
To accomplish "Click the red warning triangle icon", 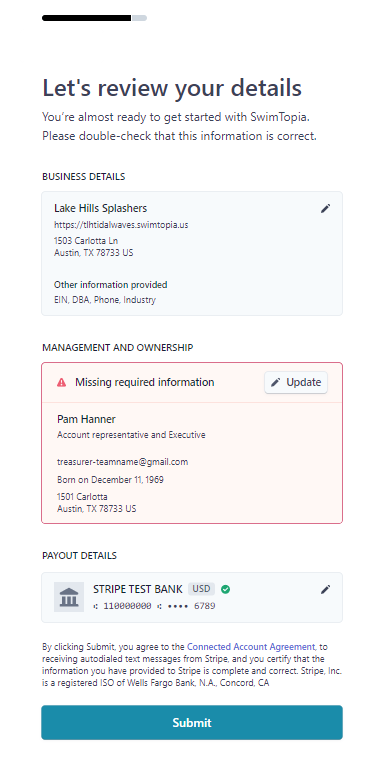I will (61, 382).
